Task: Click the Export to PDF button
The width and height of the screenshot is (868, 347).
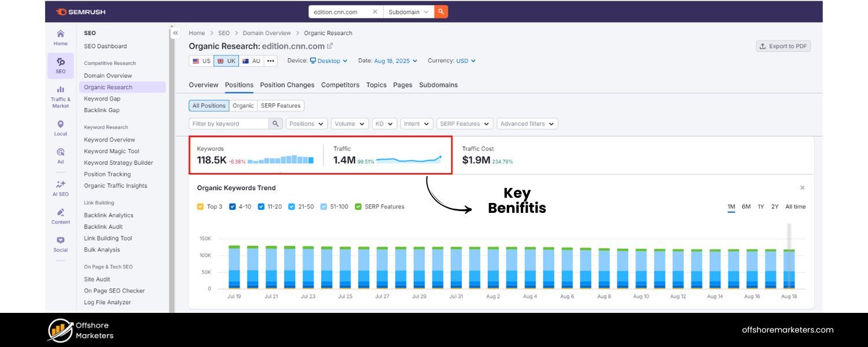Action: [x=783, y=46]
